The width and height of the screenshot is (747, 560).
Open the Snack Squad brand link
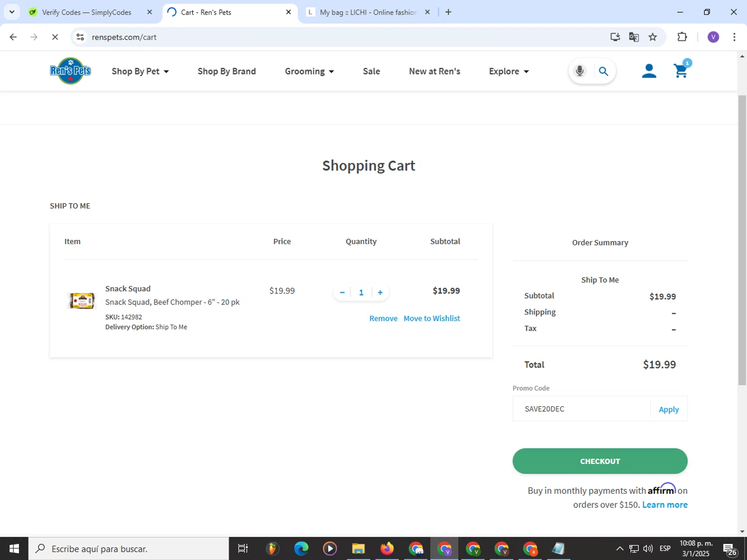click(x=127, y=289)
